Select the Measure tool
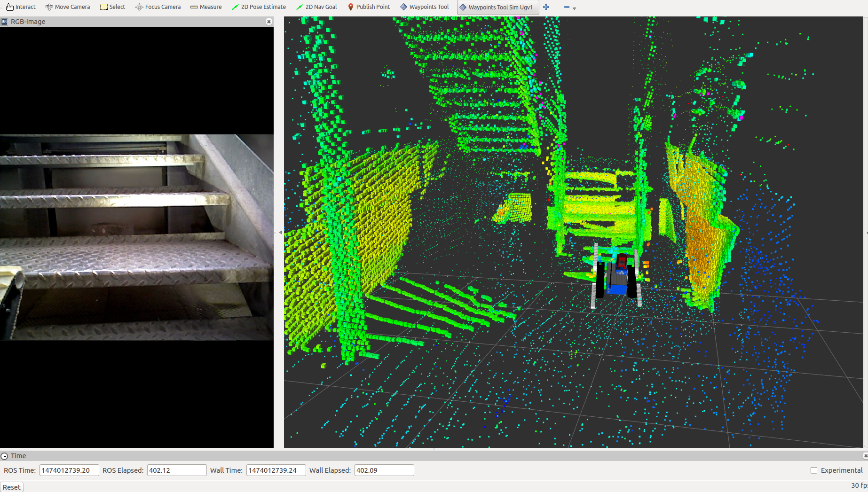The image size is (868, 492). (x=206, y=7)
